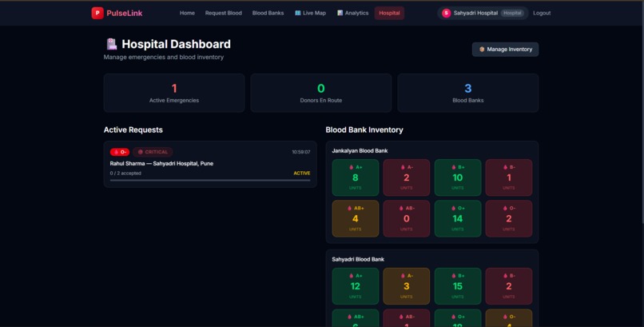Click Jankalyan AB+ blood drop icon

click(x=349, y=209)
